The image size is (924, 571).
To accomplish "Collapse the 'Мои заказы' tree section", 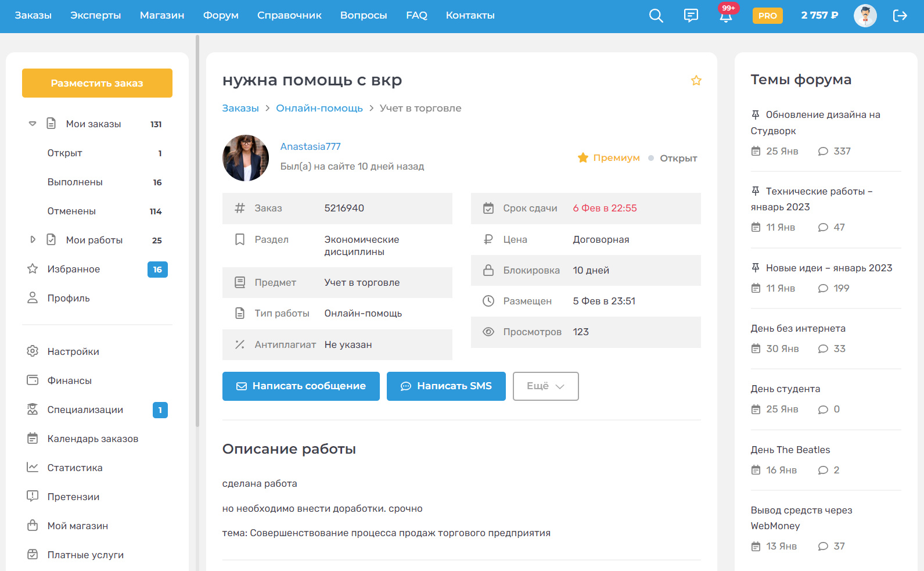I will click(x=33, y=124).
